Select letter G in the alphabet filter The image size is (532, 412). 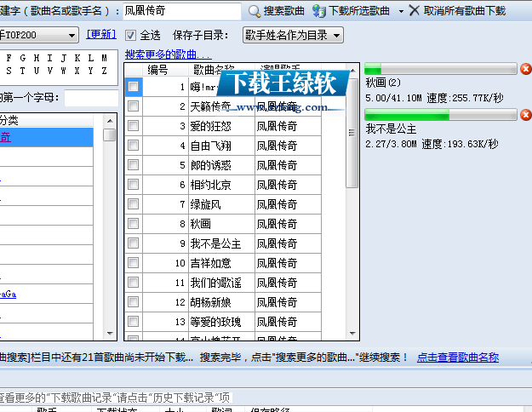[22, 58]
